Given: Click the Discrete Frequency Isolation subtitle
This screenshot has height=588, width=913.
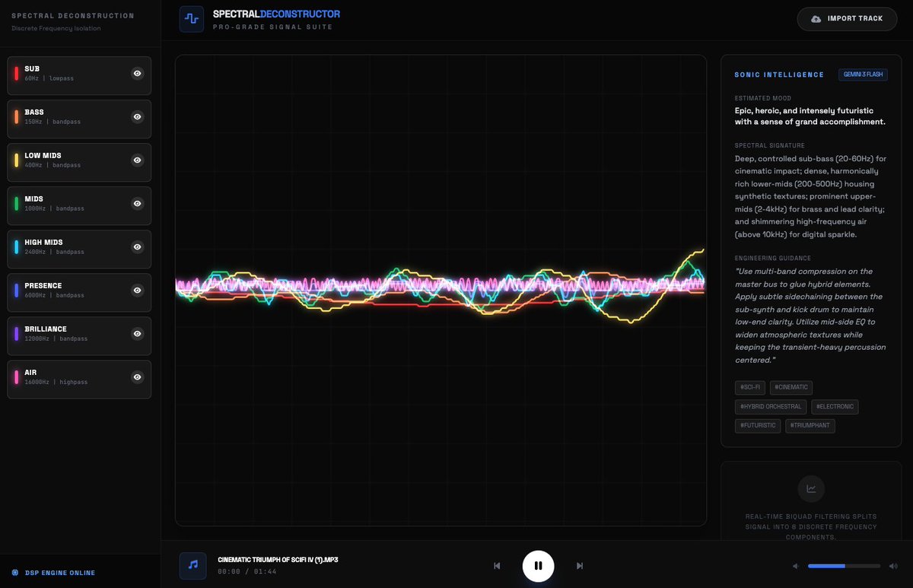Looking at the screenshot, I should [56, 29].
